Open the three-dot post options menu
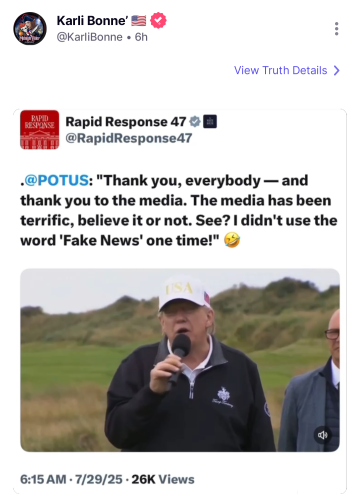 (337, 29)
